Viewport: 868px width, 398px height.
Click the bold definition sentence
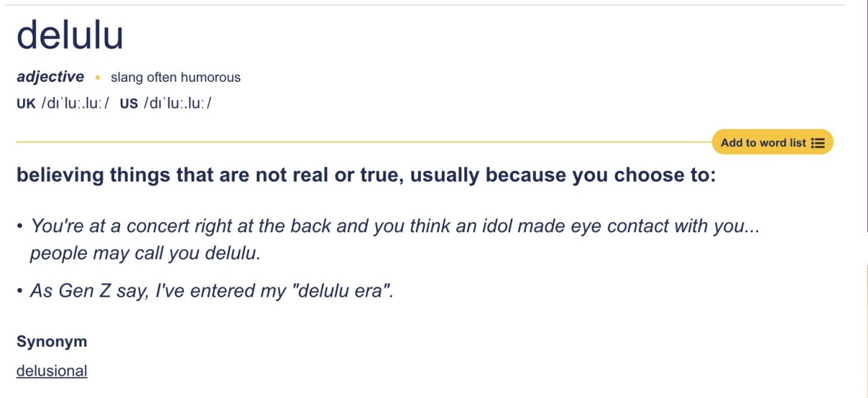click(366, 176)
